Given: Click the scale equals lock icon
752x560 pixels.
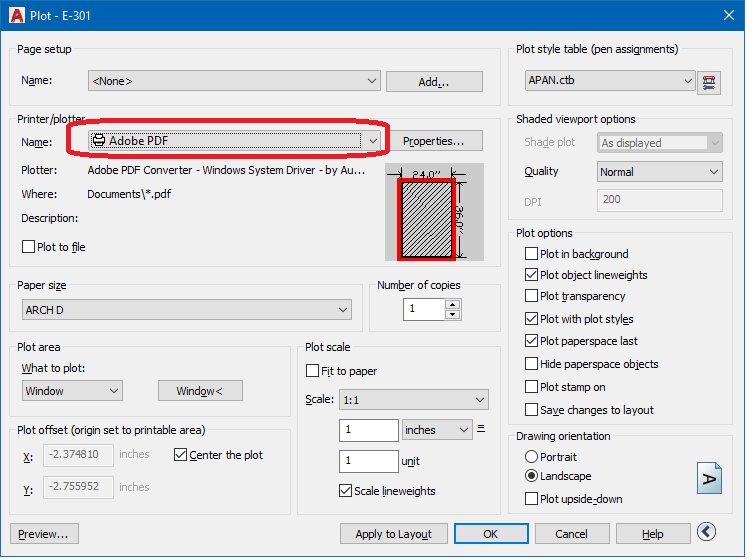Looking at the screenshot, I should (481, 429).
